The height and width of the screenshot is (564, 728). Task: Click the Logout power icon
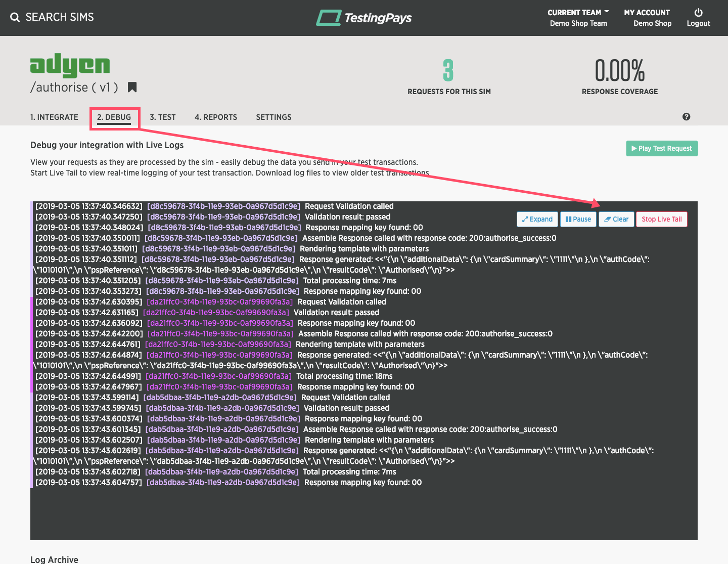tap(699, 12)
